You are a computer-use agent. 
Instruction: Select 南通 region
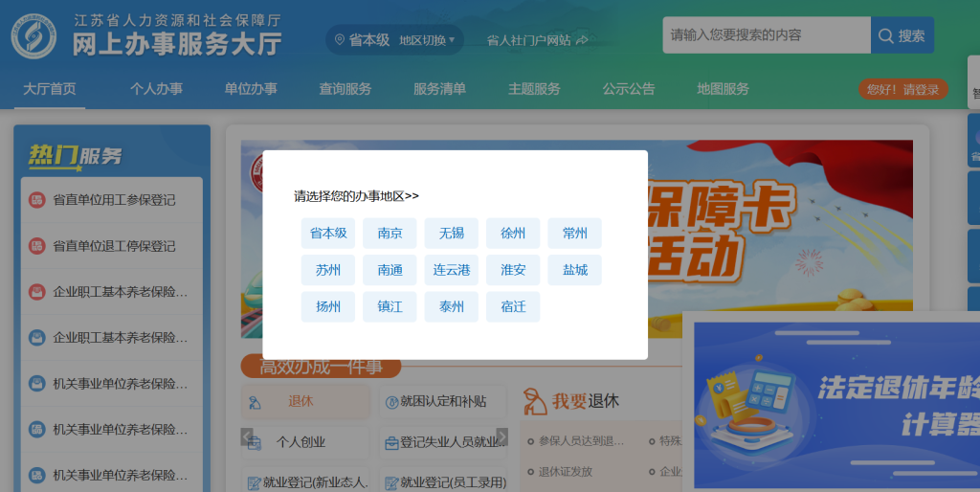pyautogui.click(x=390, y=270)
